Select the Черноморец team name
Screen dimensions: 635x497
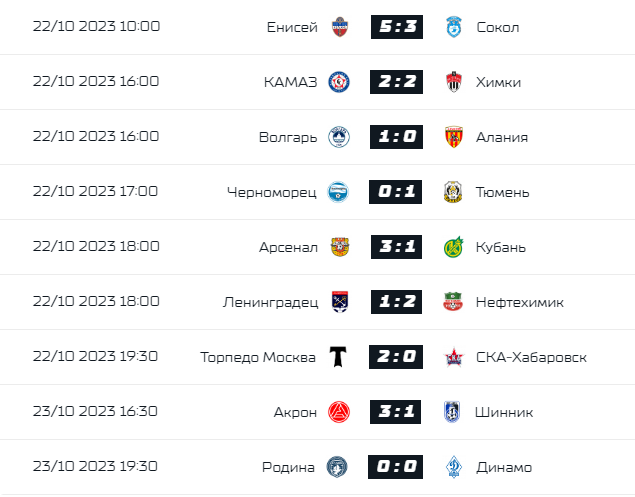(x=272, y=192)
